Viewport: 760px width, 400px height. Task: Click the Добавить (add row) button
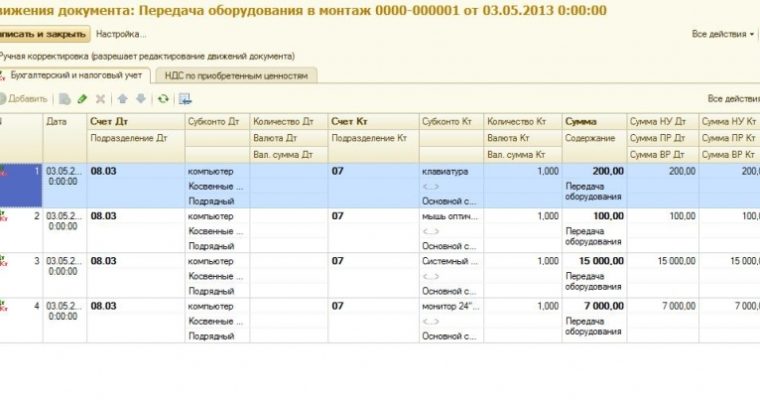[x=24, y=99]
